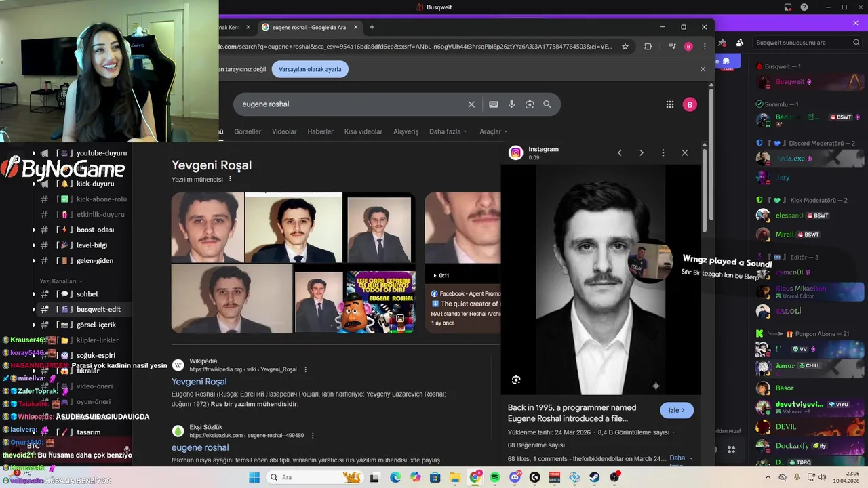Screen dimensions: 868x488
Task: Open the boost-odası channel
Action: [95, 230]
